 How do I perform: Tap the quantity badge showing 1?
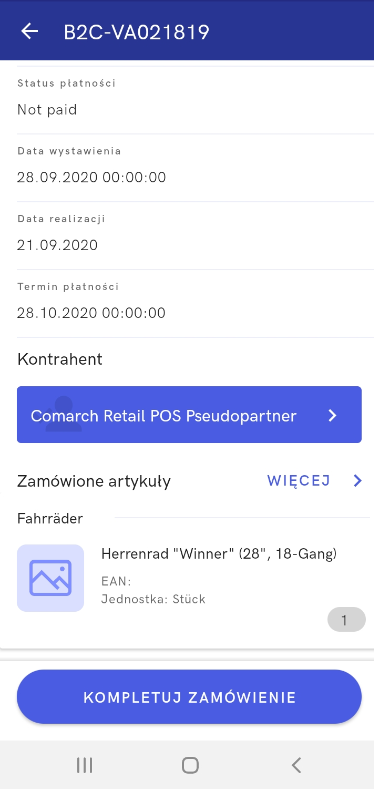click(346, 619)
